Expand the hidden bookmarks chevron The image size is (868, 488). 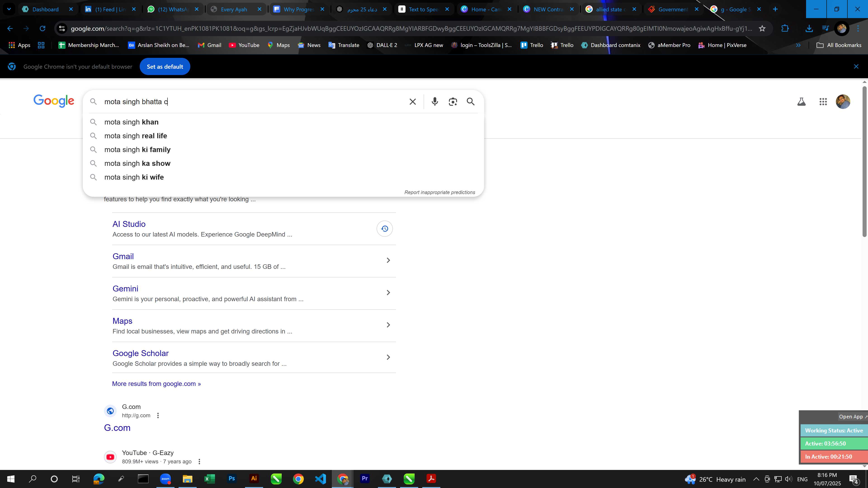coord(798,45)
